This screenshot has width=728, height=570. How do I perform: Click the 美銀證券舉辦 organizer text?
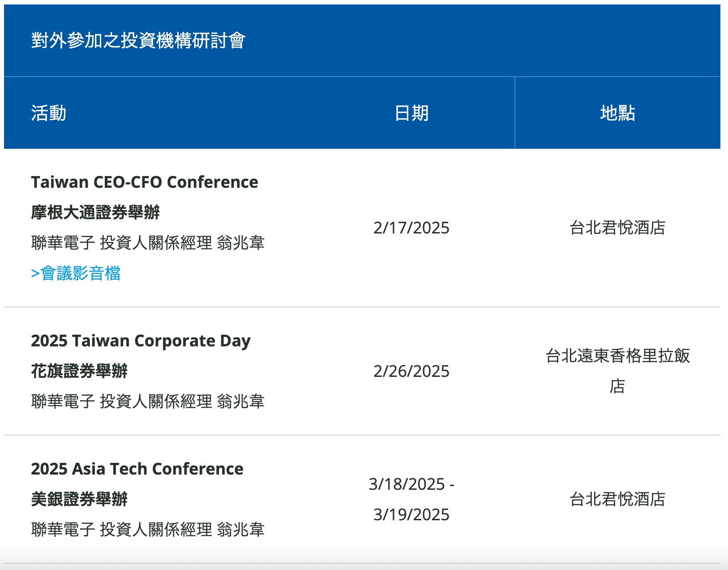click(x=79, y=499)
